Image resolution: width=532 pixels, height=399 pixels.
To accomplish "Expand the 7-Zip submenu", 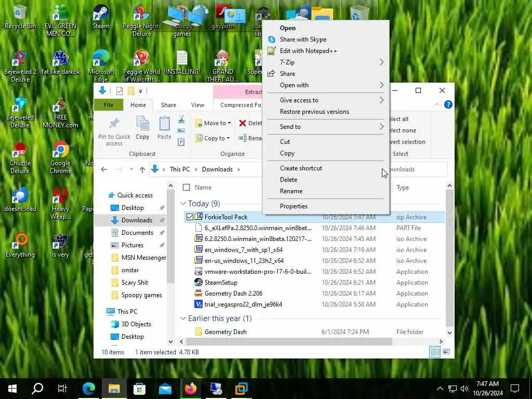I will pyautogui.click(x=326, y=62).
